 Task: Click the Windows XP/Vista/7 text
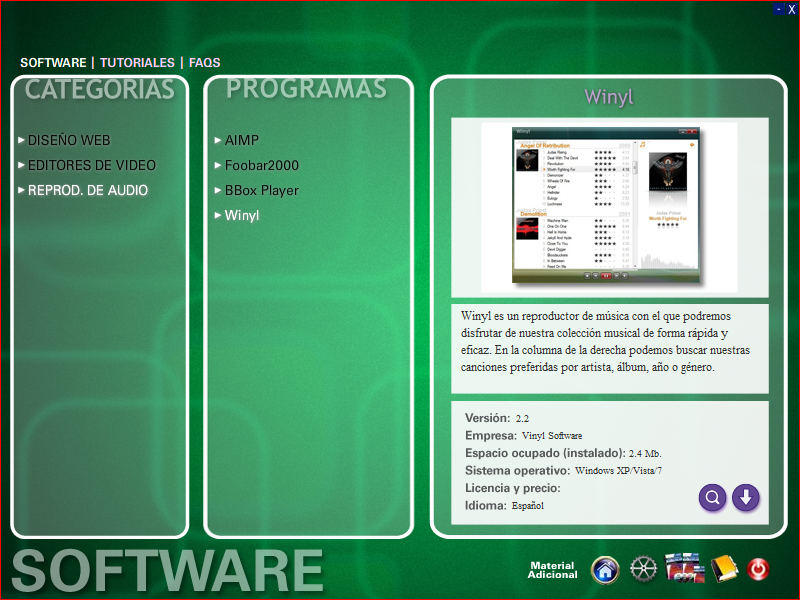pos(618,470)
